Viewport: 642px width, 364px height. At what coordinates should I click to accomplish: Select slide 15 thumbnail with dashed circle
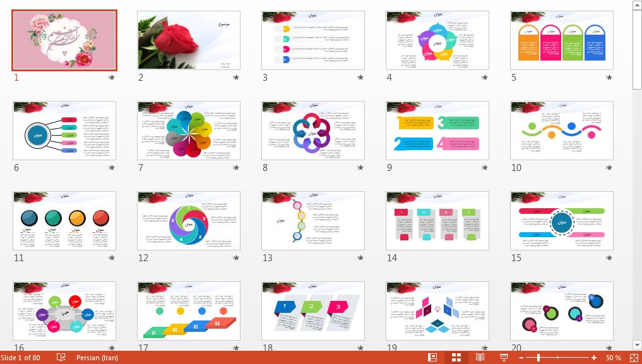click(562, 221)
